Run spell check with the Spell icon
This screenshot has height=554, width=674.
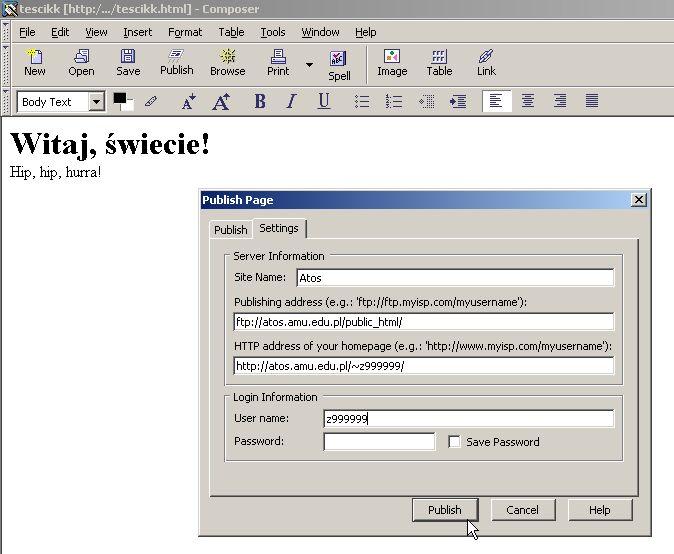click(339, 66)
